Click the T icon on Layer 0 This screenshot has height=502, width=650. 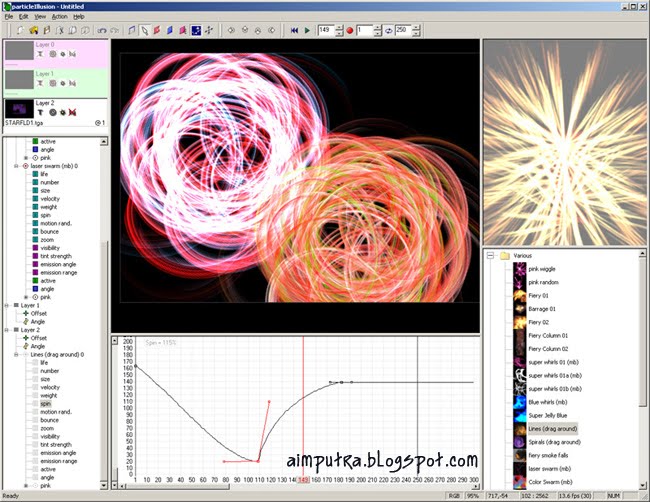[40, 54]
